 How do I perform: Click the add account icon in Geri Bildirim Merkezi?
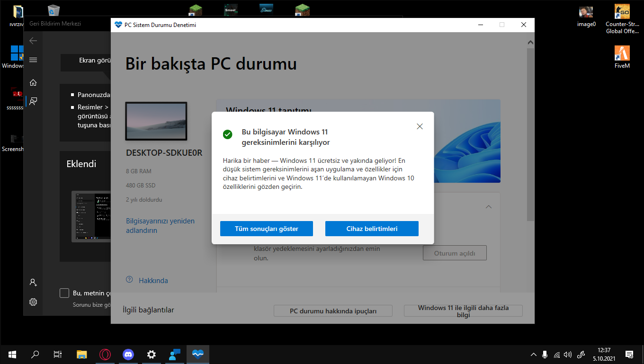pos(33,282)
